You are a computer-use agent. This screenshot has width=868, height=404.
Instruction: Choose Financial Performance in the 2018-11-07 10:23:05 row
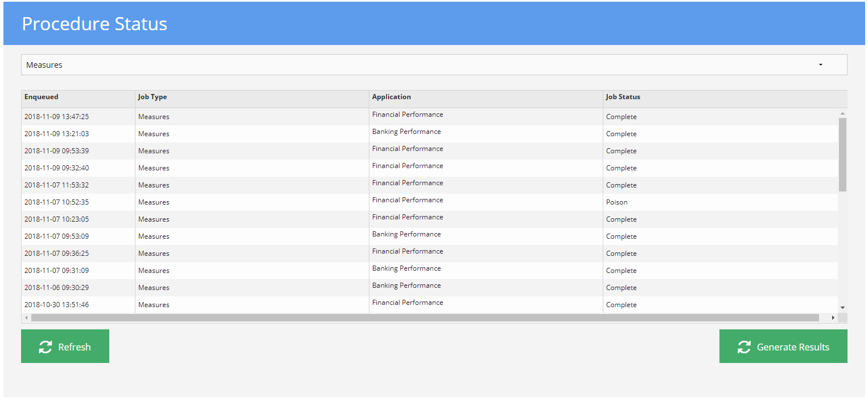[x=408, y=217]
